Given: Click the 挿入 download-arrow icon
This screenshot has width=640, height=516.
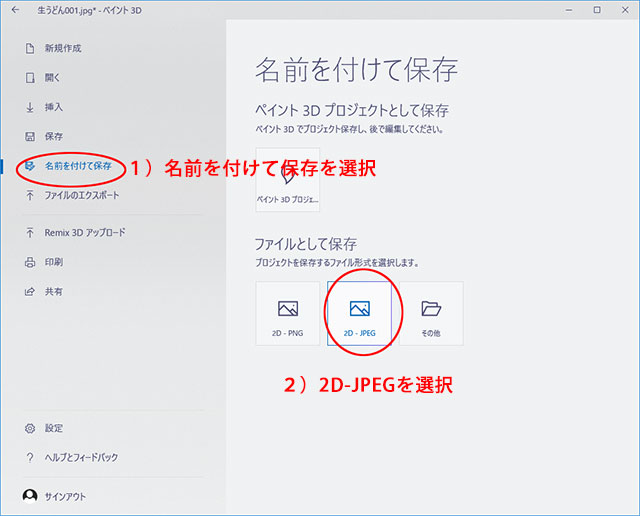Looking at the screenshot, I should [30, 107].
